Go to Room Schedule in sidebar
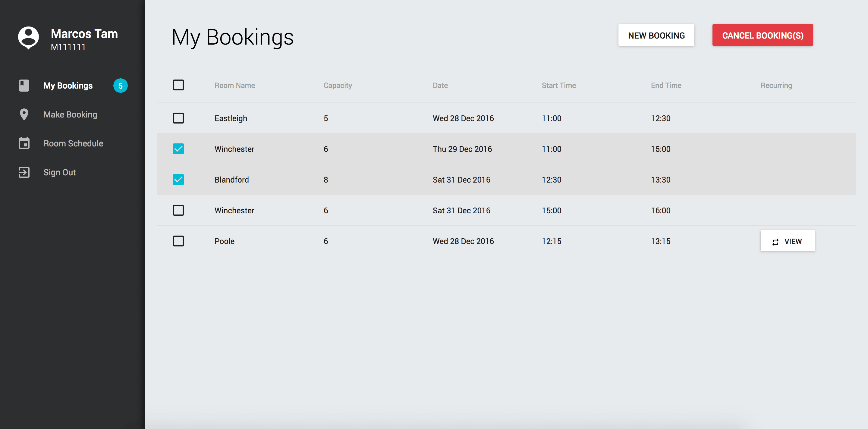868x429 pixels. pos(73,143)
